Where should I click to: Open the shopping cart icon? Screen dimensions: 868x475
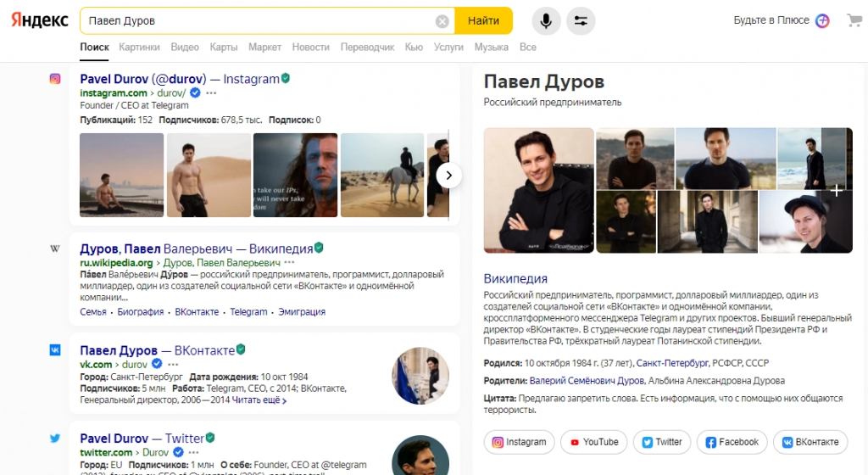click(854, 21)
